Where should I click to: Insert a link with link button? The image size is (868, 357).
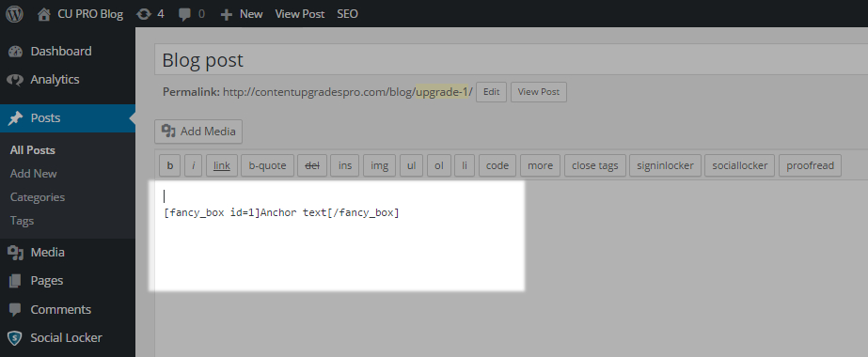(x=222, y=165)
